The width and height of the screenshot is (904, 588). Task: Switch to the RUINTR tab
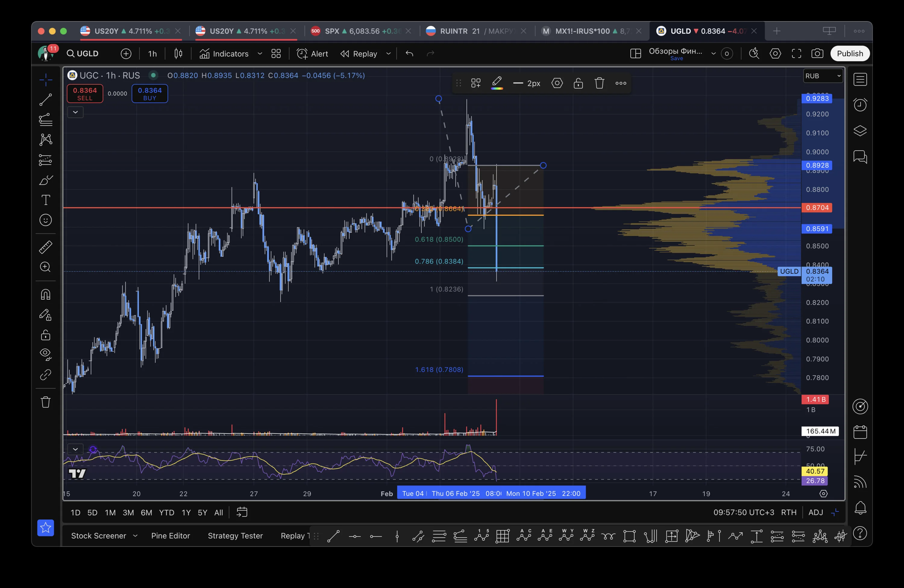point(476,31)
